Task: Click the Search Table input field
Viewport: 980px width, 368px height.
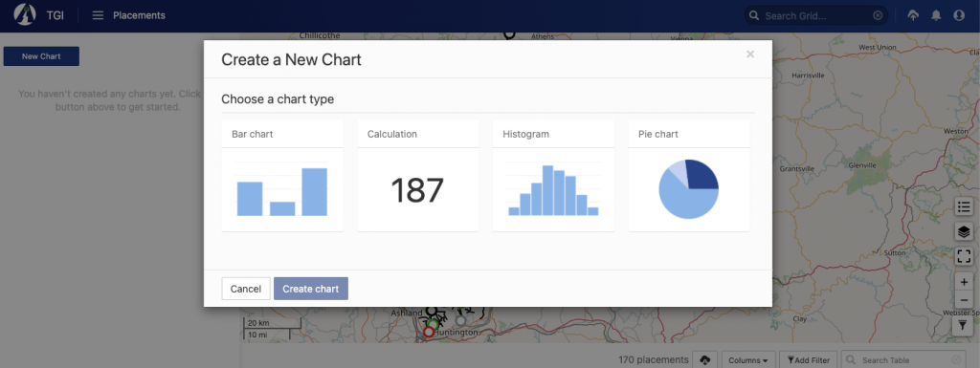Action: [x=903, y=360]
